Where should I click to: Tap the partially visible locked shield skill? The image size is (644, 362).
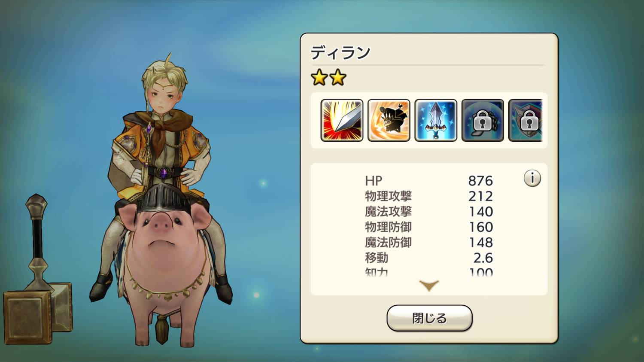pos(526,120)
